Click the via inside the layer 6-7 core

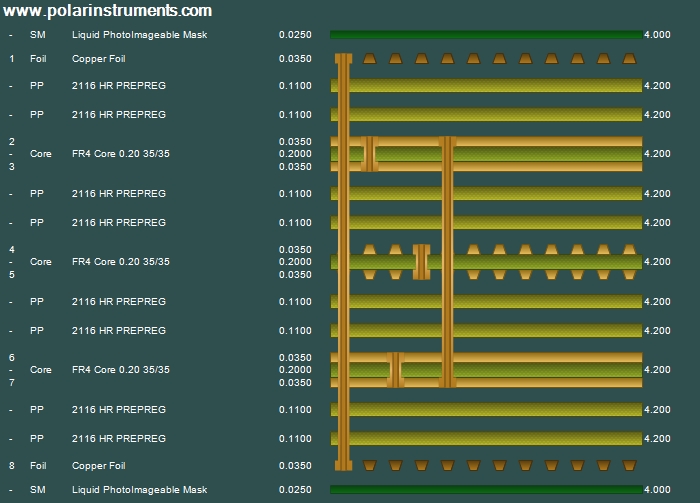point(395,370)
